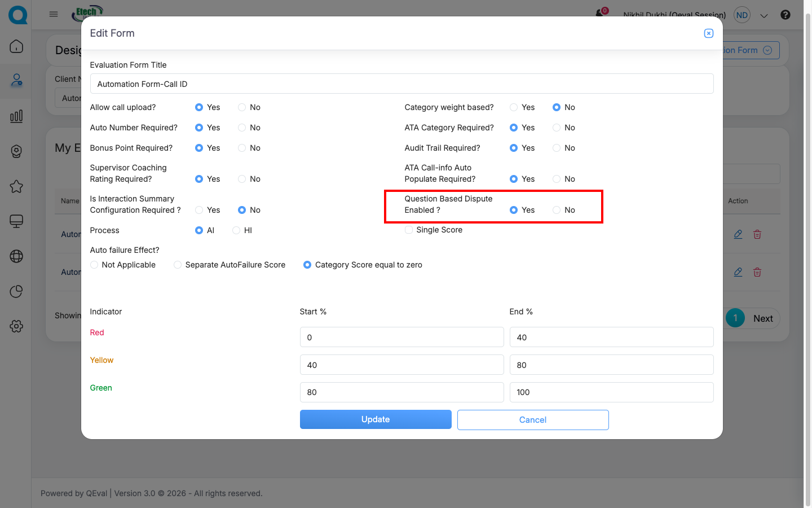Open the home icon in sidebar
Screen dimensions: 812x508
[16, 46]
